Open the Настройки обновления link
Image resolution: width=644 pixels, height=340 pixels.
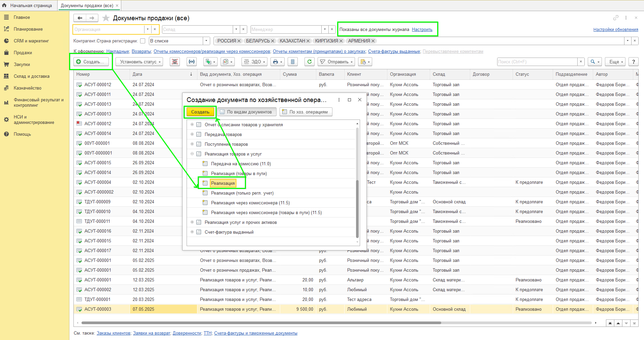616,29
